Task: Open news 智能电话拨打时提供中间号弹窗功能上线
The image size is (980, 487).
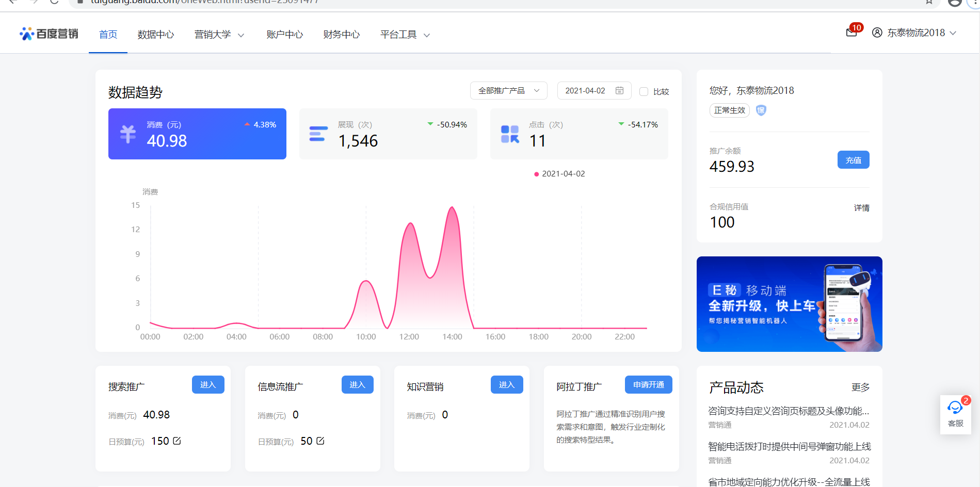Action: 790,446
